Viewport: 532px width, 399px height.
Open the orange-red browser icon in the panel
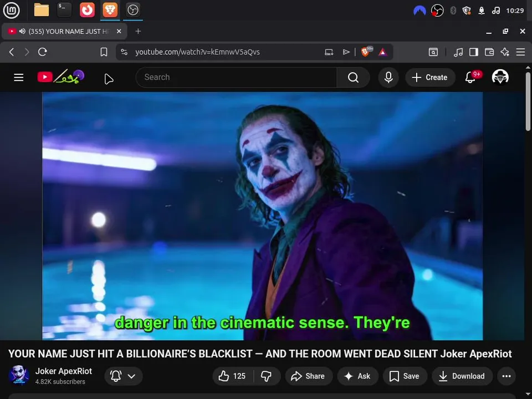click(x=87, y=10)
